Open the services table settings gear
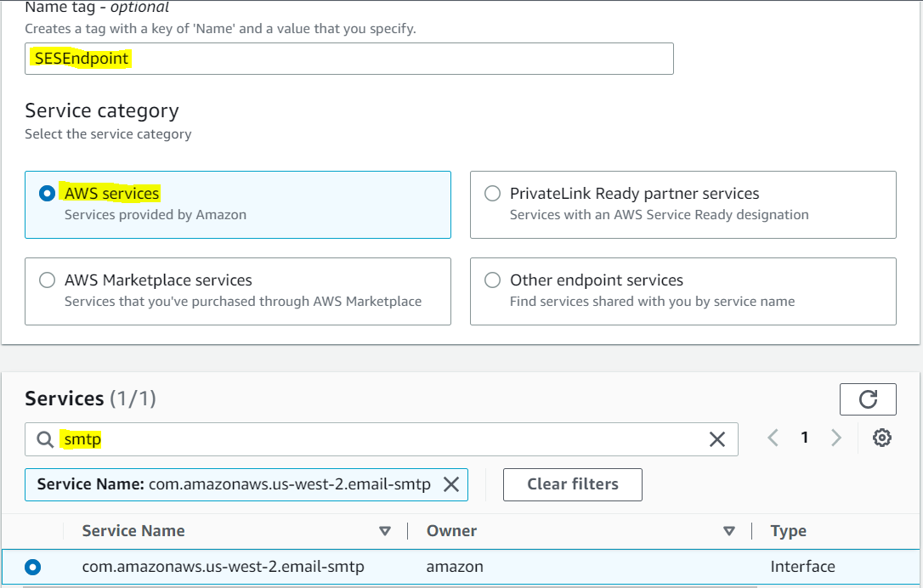Viewport: 923px width, 588px height. click(x=882, y=438)
